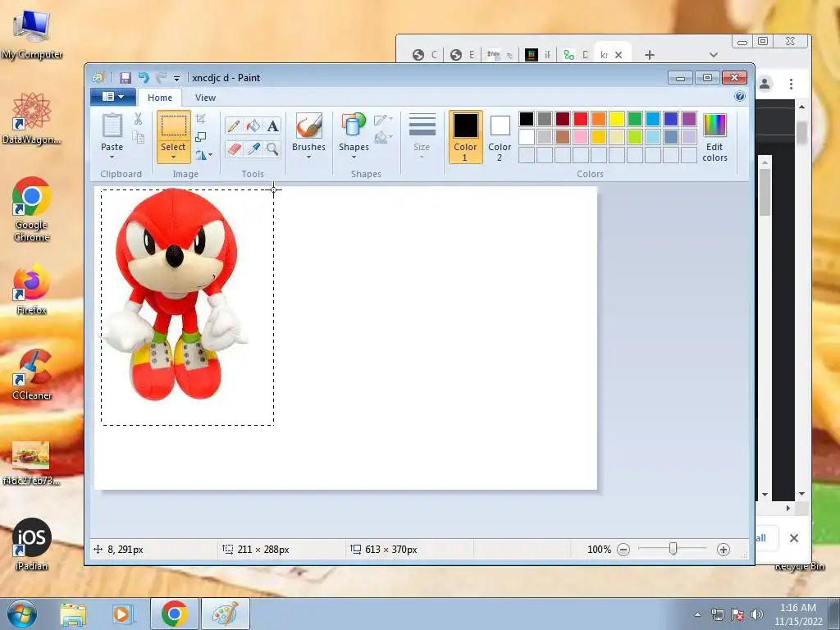Close the active browser tab
840x630 pixels.
pos(619,55)
